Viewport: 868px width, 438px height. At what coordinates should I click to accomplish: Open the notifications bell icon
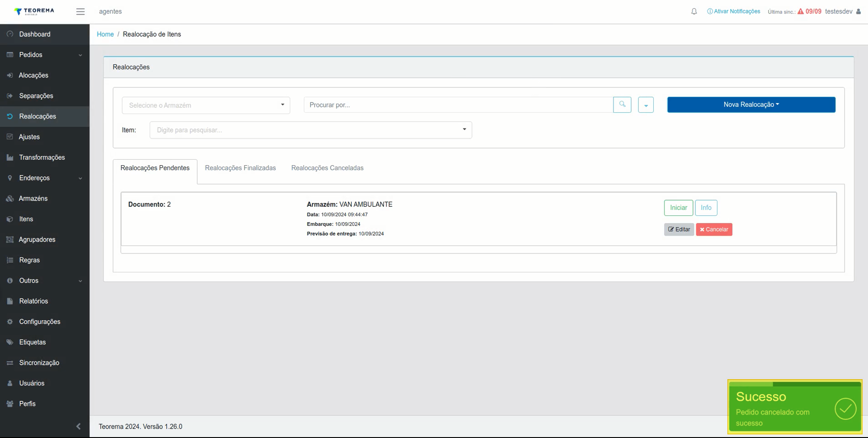pos(694,11)
